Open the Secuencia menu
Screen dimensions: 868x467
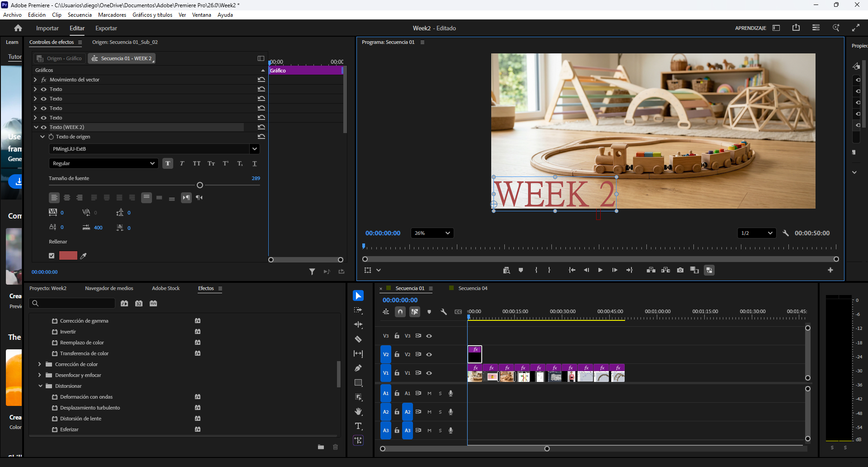pos(80,14)
